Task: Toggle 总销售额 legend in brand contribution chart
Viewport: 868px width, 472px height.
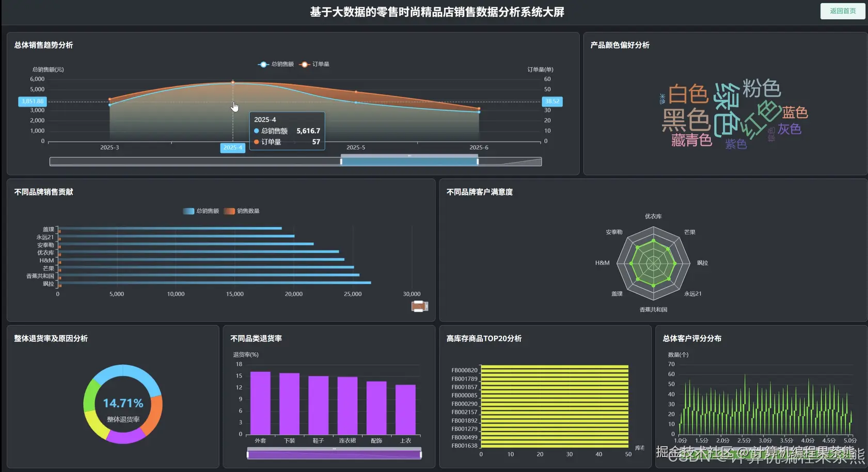Action: coord(201,211)
